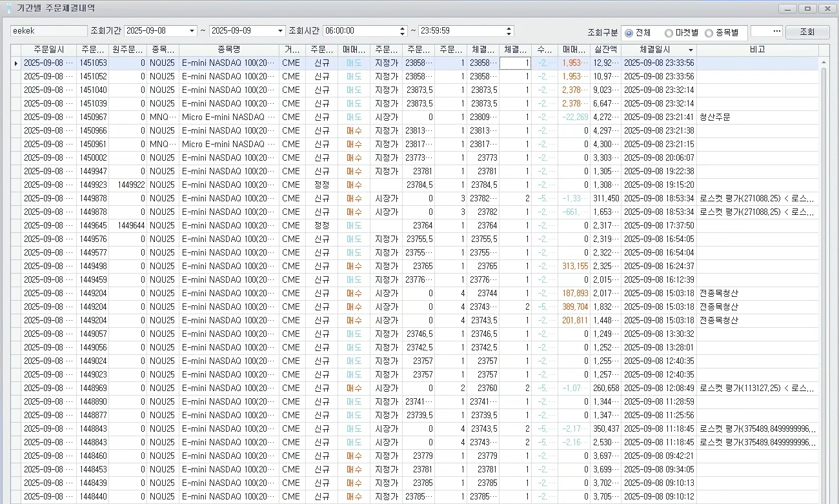Click the 비고 column header

pyautogui.click(x=758, y=50)
